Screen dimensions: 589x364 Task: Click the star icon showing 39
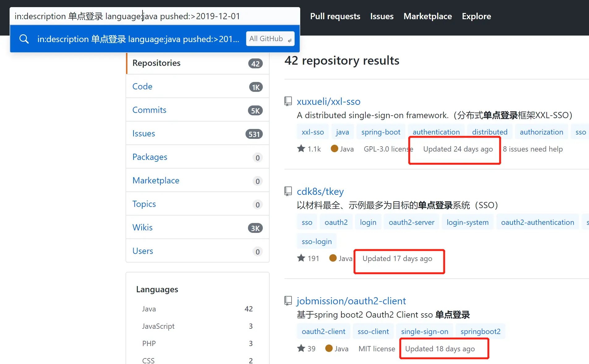tap(301, 349)
